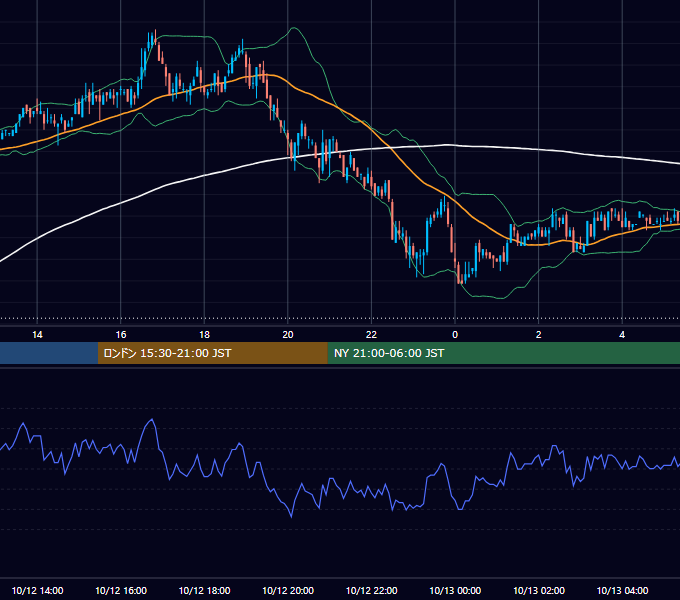
Task: Click the 10/13 02:00 date label
Action: pyautogui.click(x=539, y=590)
